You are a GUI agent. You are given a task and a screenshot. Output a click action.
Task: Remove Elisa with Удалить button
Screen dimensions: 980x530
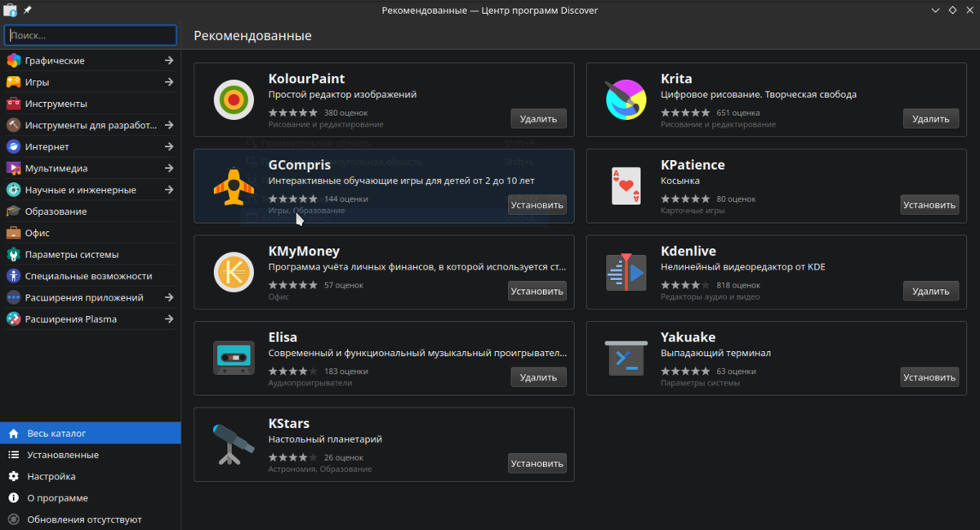click(538, 377)
